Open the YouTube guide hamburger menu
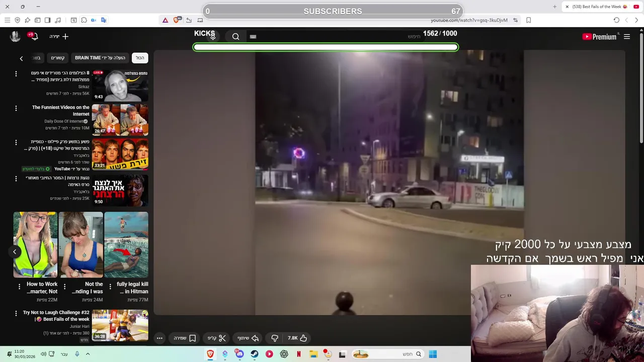Image resolution: width=644 pixels, height=362 pixels. tap(627, 37)
